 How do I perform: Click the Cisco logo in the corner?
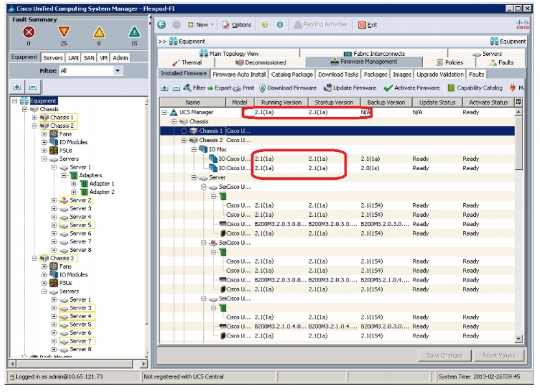click(x=522, y=25)
